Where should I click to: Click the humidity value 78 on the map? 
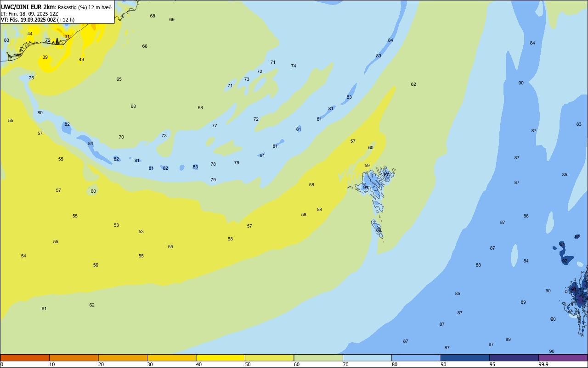pos(213,164)
